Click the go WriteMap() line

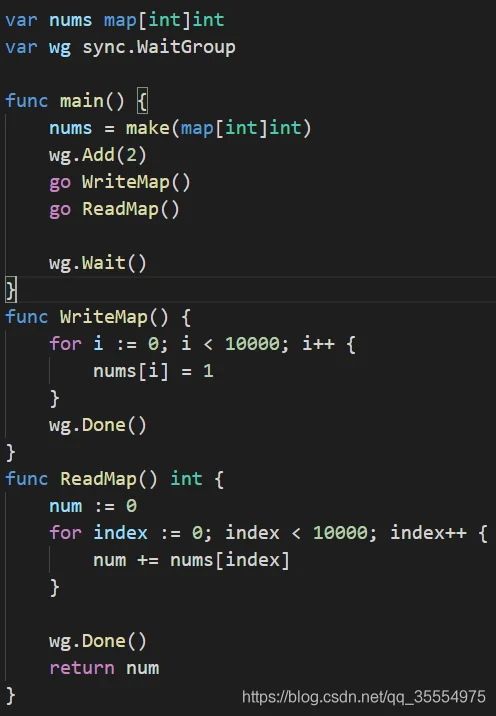point(120,182)
